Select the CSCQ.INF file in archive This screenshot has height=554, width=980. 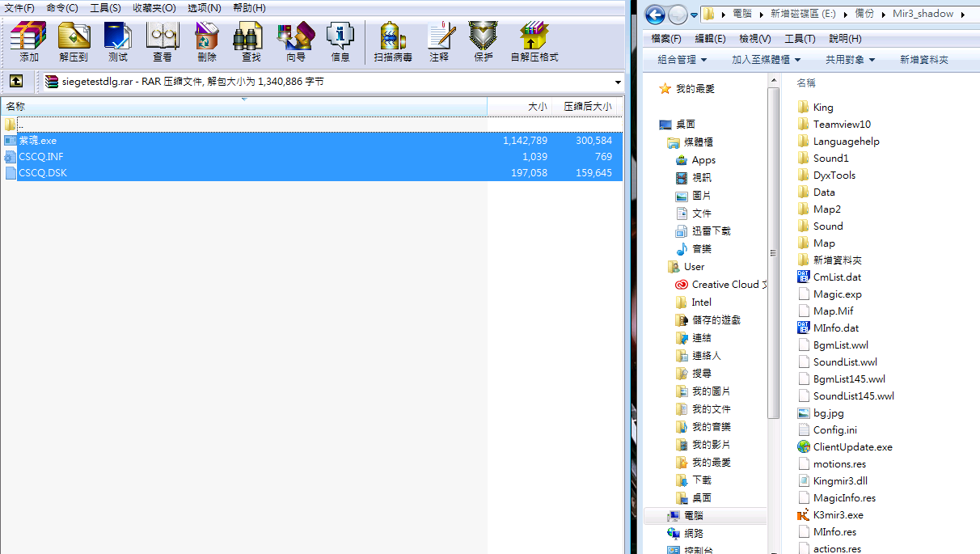[41, 156]
